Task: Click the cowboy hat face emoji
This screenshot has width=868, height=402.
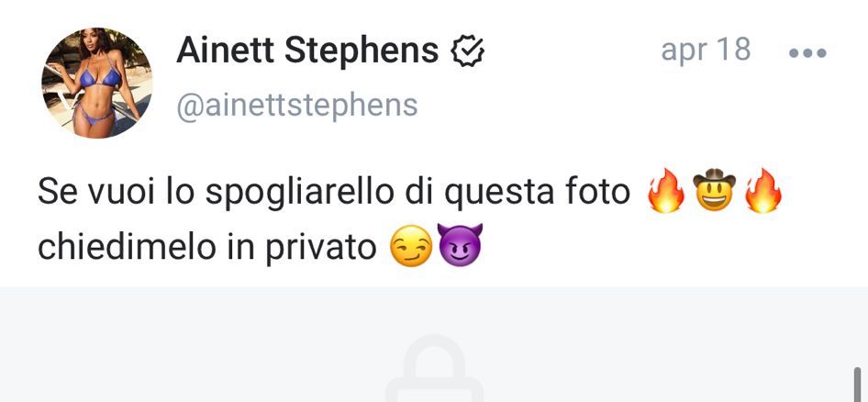Action: (714, 191)
